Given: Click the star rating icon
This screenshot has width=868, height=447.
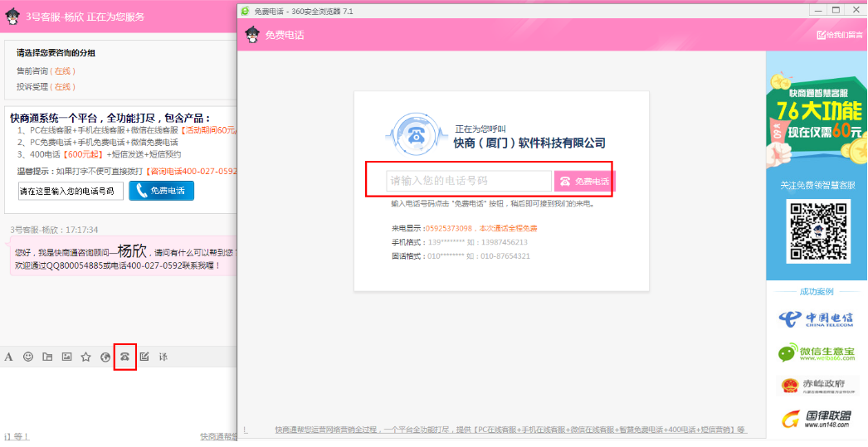Looking at the screenshot, I should [x=85, y=357].
